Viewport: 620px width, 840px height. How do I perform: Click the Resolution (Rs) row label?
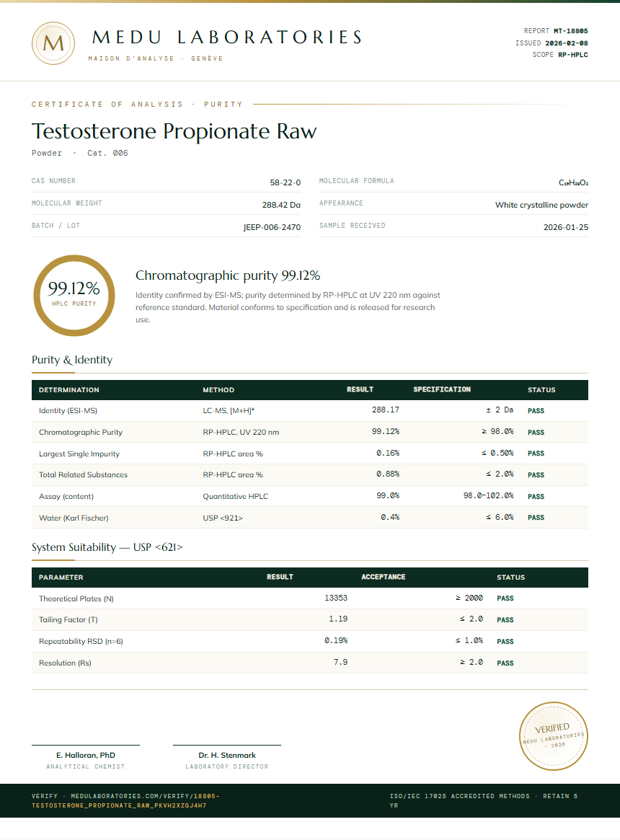[x=65, y=663]
